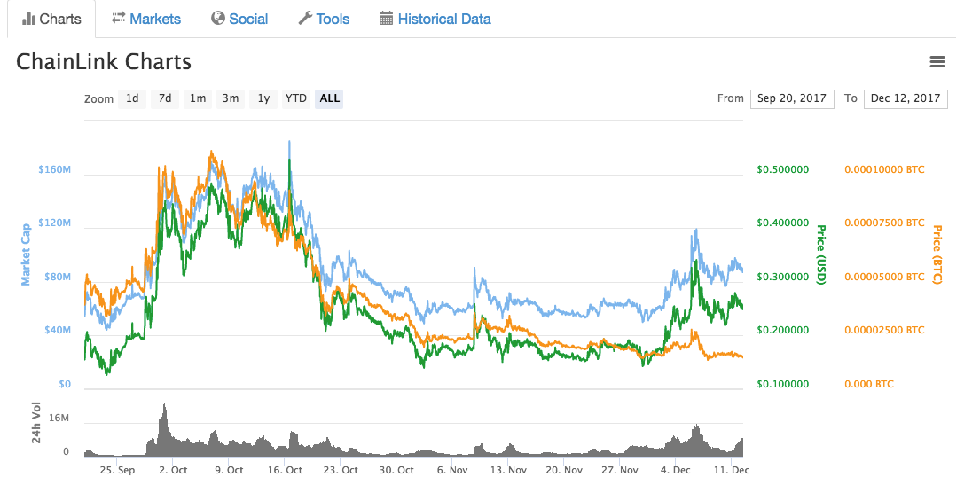Image resolution: width=980 pixels, height=493 pixels.
Task: Click the 16. Oct date label
Action: 285,470
